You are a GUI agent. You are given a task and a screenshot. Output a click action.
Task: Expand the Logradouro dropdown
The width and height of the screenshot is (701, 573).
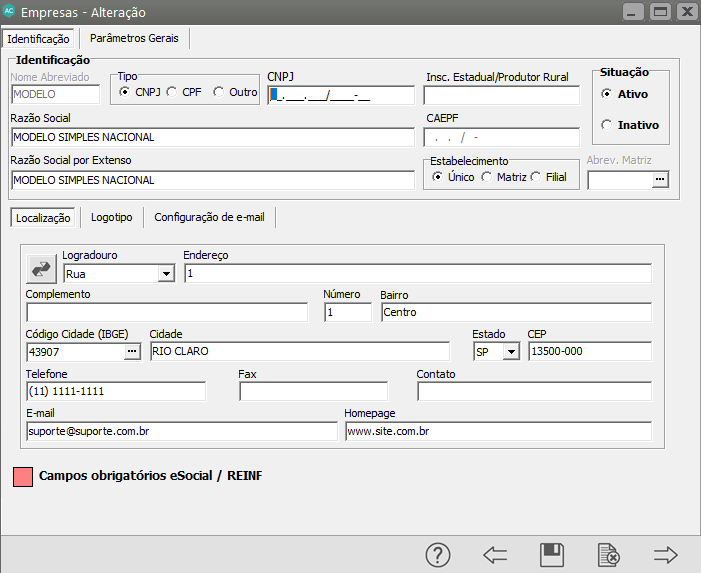(166, 273)
